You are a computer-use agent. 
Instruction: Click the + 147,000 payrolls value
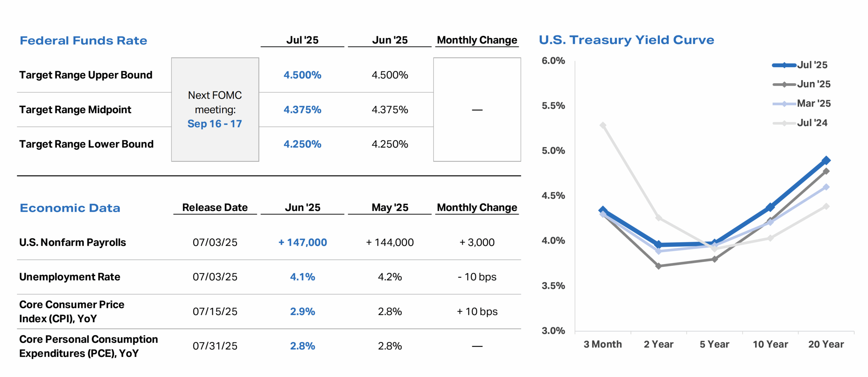(x=302, y=242)
